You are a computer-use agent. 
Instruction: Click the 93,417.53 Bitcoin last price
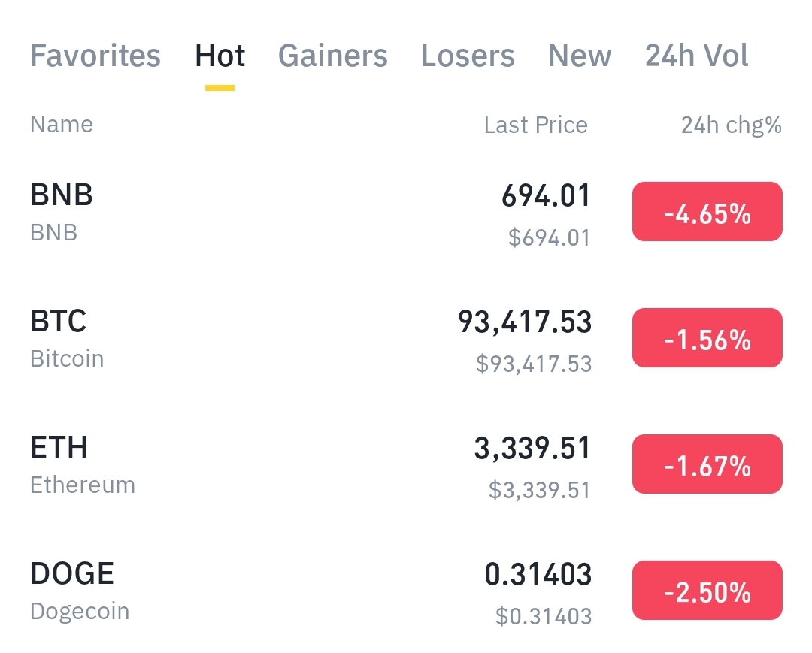pyautogui.click(x=525, y=323)
